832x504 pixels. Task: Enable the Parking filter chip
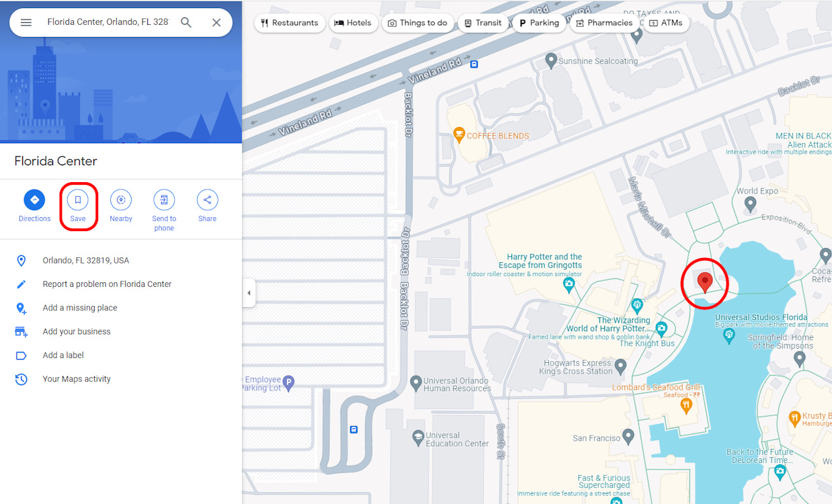[539, 23]
